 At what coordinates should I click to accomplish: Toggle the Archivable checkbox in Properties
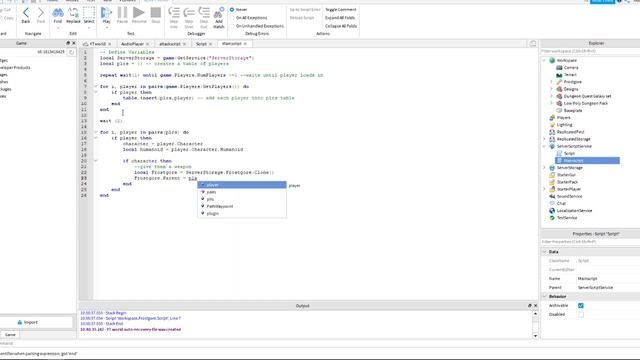(581, 305)
